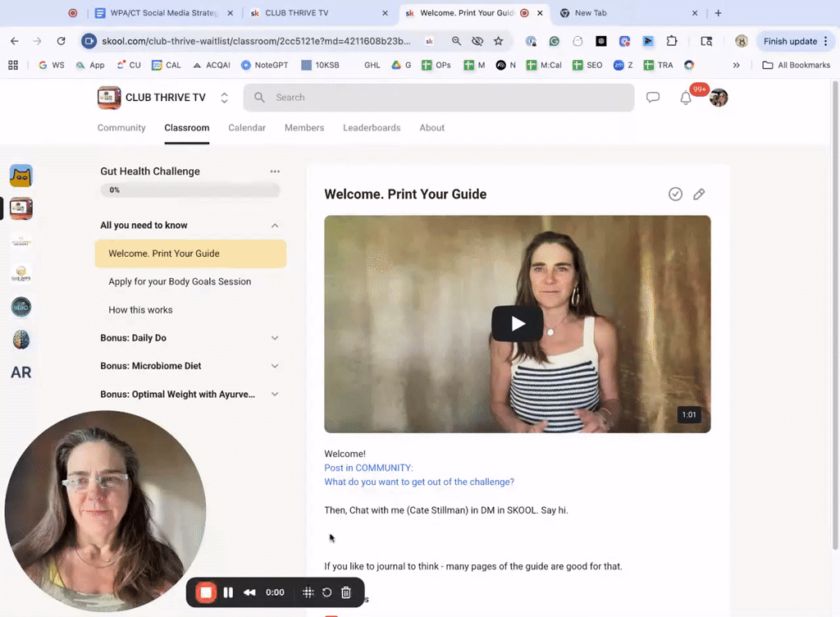Open the Members tab
The height and width of the screenshot is (617, 840).
tap(304, 127)
